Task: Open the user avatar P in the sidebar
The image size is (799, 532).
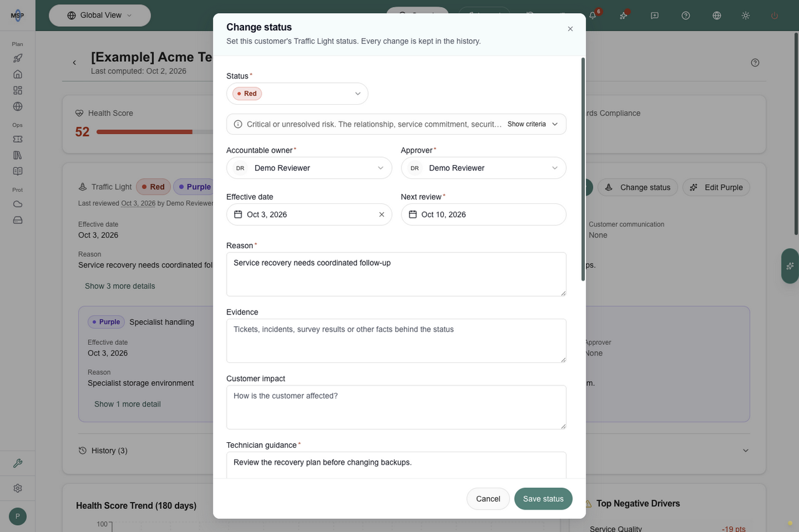Action: point(17,516)
